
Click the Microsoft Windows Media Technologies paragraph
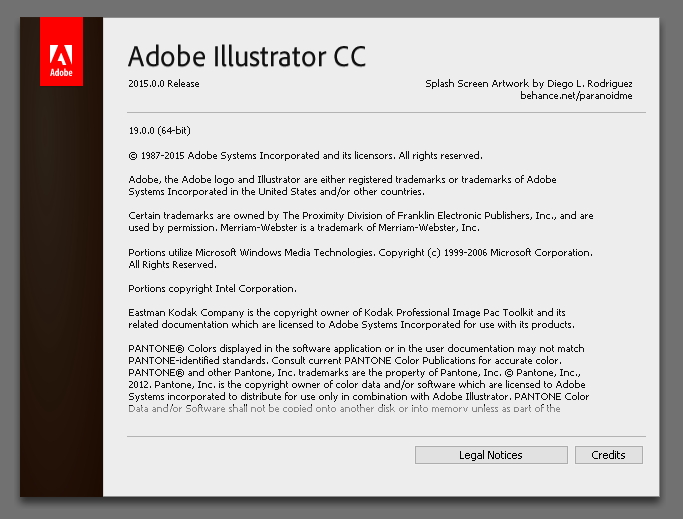tap(360, 258)
